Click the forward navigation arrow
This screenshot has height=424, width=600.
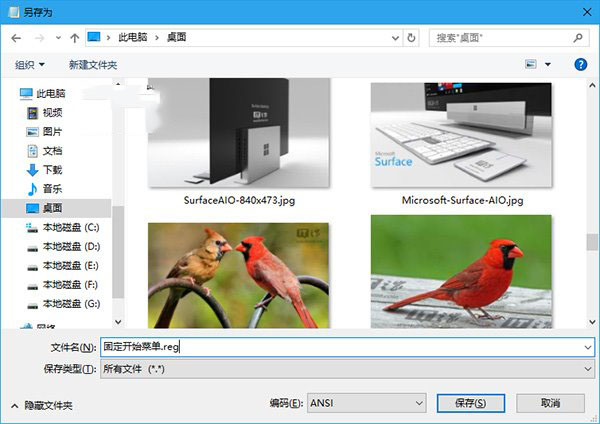39,38
